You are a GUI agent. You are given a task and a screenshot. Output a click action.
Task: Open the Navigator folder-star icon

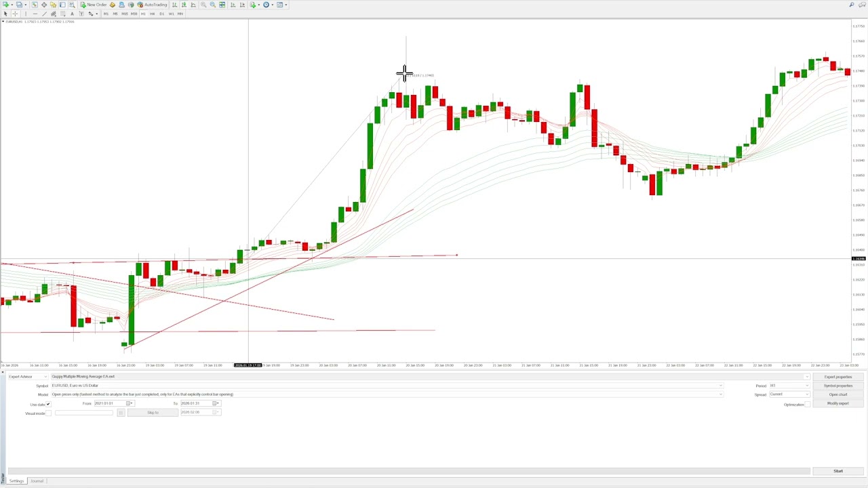coord(53,5)
